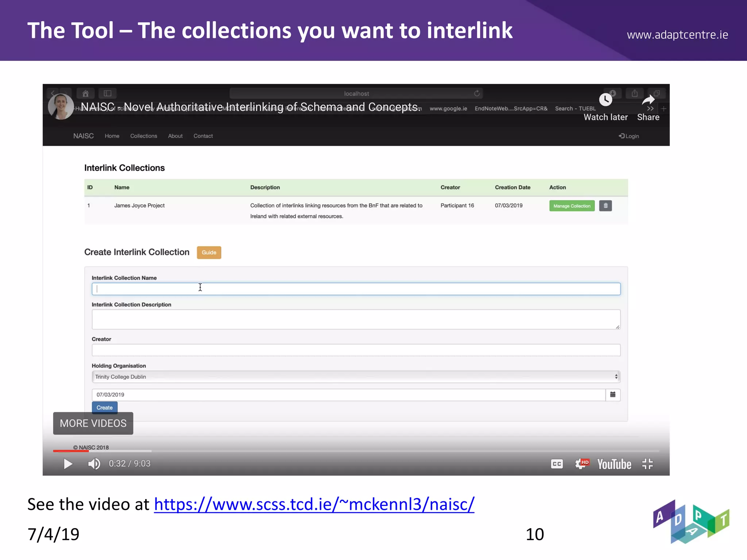
Task: Click the browser back arrow
Action: point(53,93)
